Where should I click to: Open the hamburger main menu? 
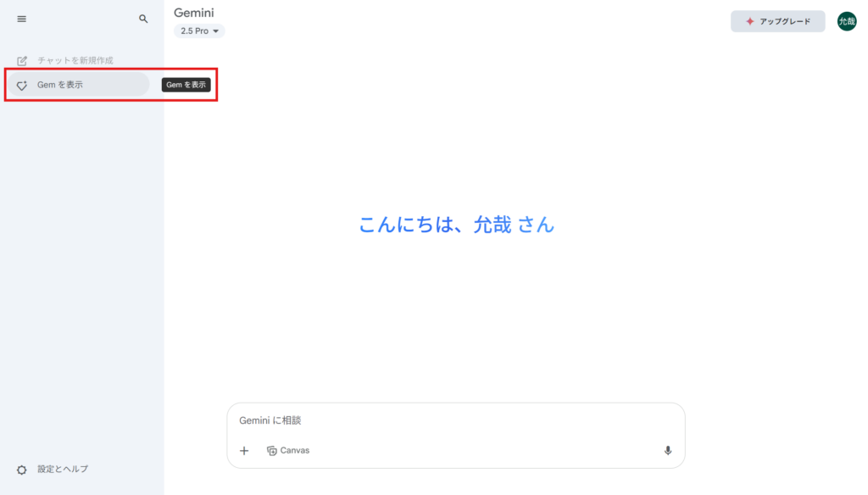(x=21, y=19)
